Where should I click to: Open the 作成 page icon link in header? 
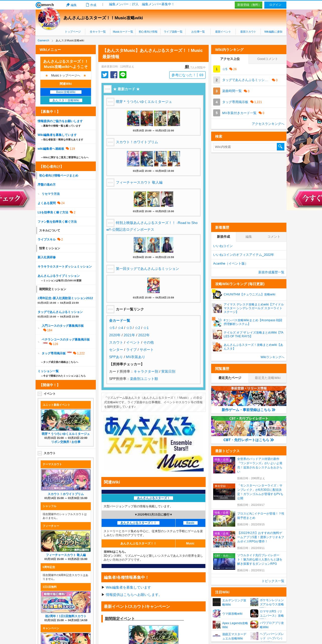(91, 5)
